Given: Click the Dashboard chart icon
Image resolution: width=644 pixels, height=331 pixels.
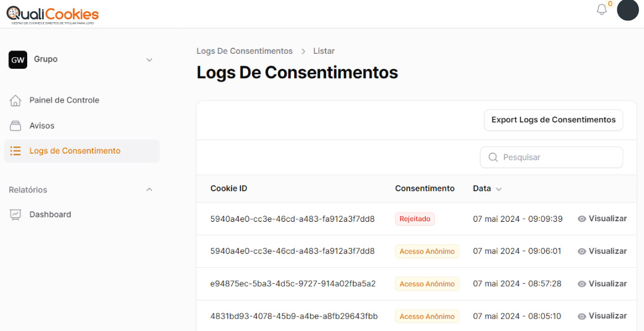Looking at the screenshot, I should pyautogui.click(x=16, y=215).
